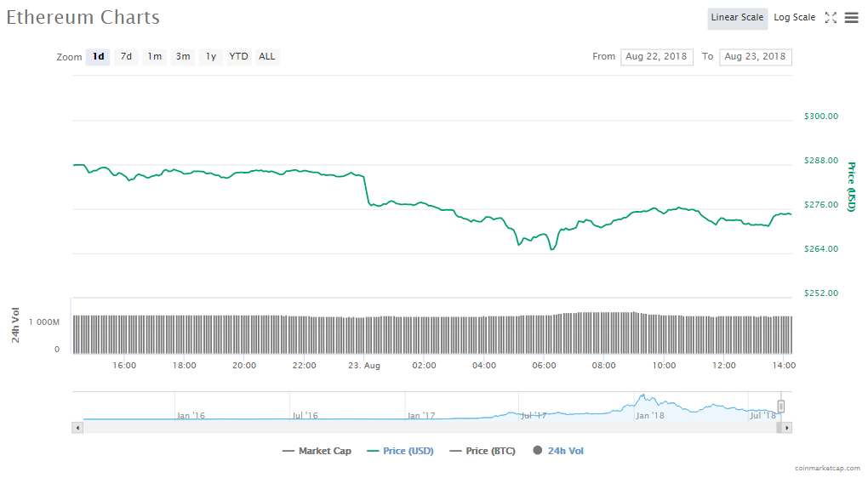
Task: Toggle Price (BTC) series in legend
Action: click(x=482, y=451)
